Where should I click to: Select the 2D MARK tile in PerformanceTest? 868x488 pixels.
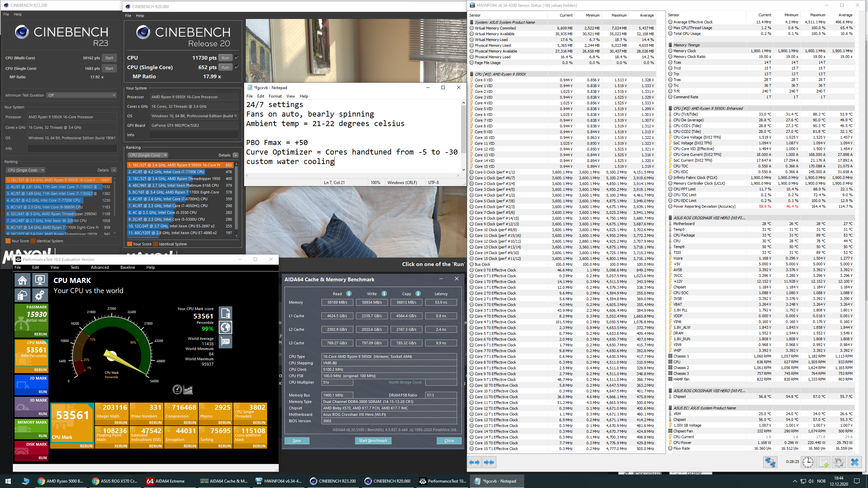click(31, 385)
